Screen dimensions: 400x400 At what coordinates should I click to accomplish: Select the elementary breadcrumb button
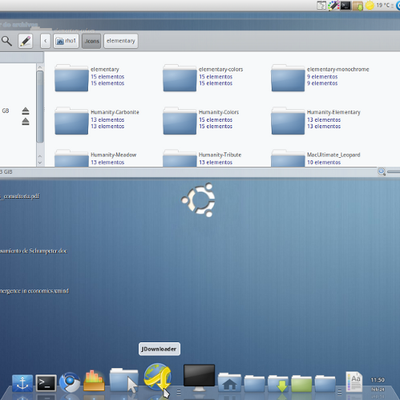[x=121, y=41]
